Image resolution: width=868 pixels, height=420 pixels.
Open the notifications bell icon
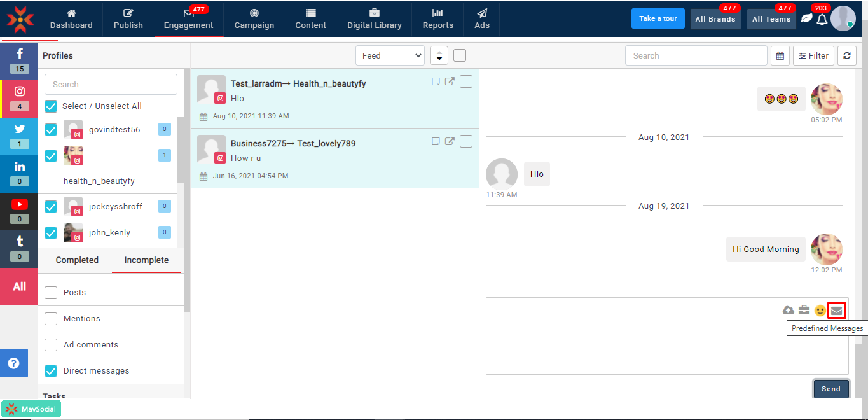(822, 20)
